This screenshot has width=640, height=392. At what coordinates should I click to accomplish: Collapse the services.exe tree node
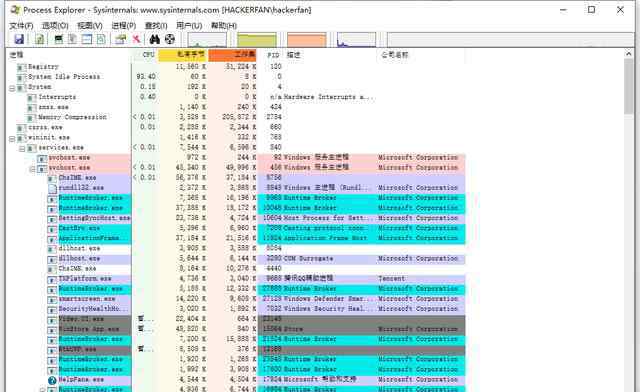pyautogui.click(x=22, y=148)
